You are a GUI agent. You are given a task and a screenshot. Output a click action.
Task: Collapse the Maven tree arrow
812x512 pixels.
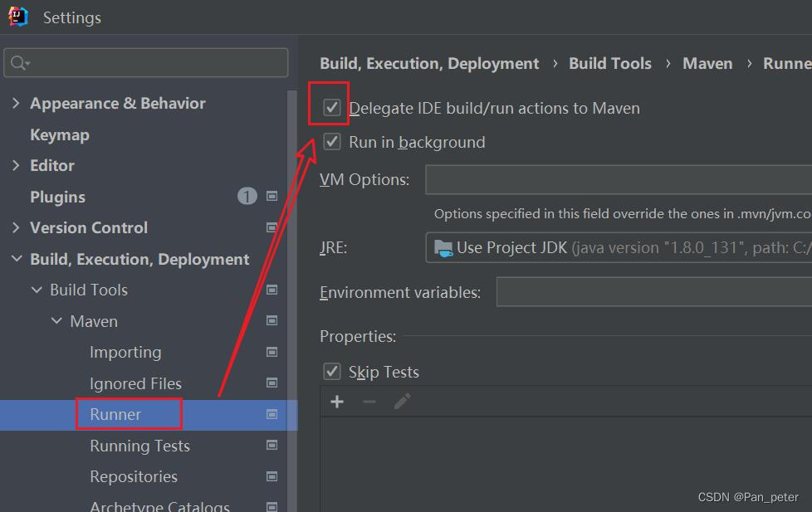57,321
